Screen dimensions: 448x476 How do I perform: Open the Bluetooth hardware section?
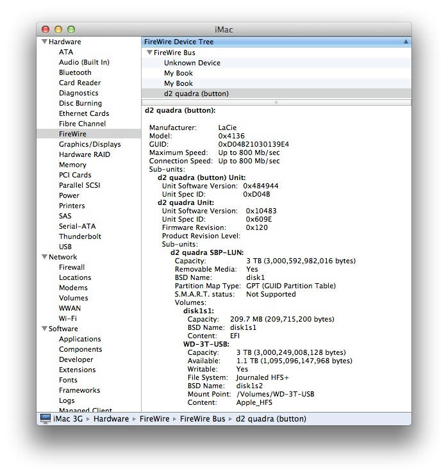click(x=75, y=72)
